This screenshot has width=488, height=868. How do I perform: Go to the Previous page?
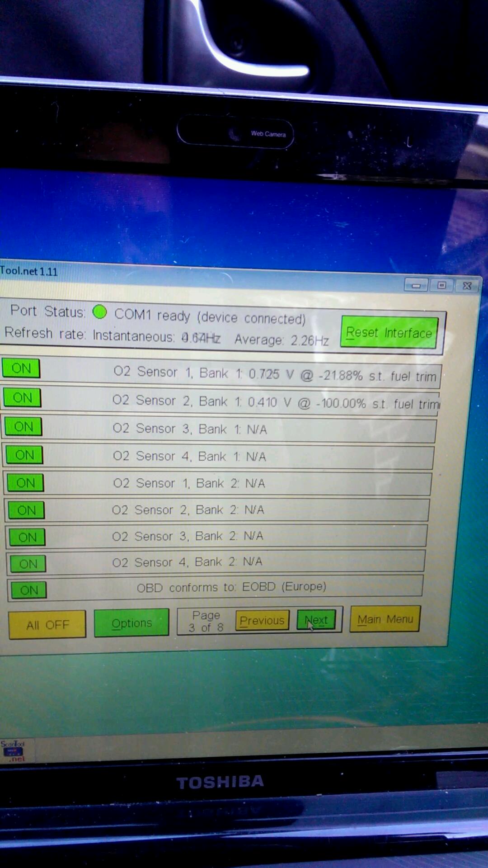[x=262, y=621]
